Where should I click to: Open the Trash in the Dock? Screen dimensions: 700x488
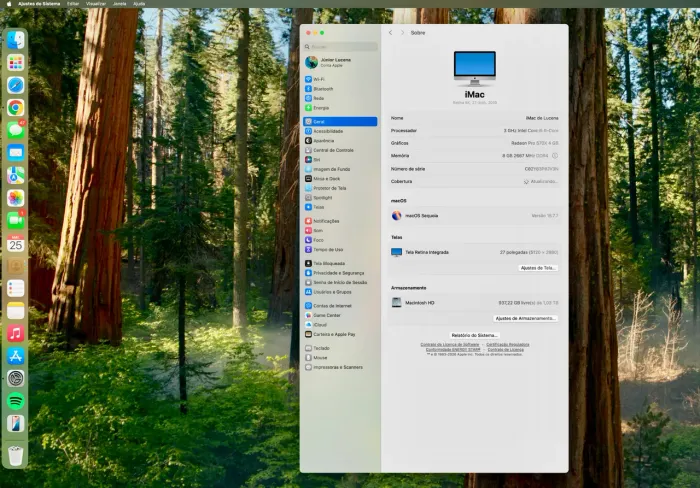16,455
